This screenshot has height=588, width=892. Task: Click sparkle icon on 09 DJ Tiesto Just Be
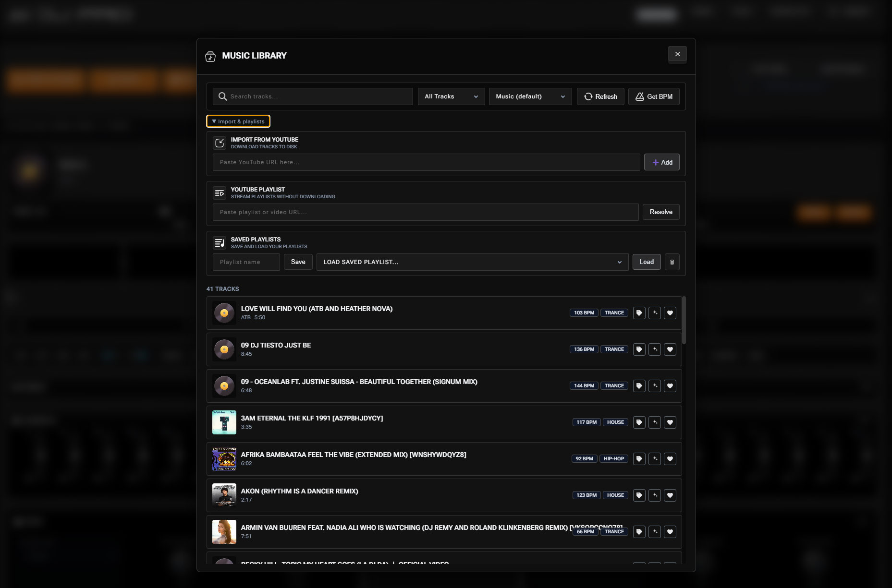[655, 349]
